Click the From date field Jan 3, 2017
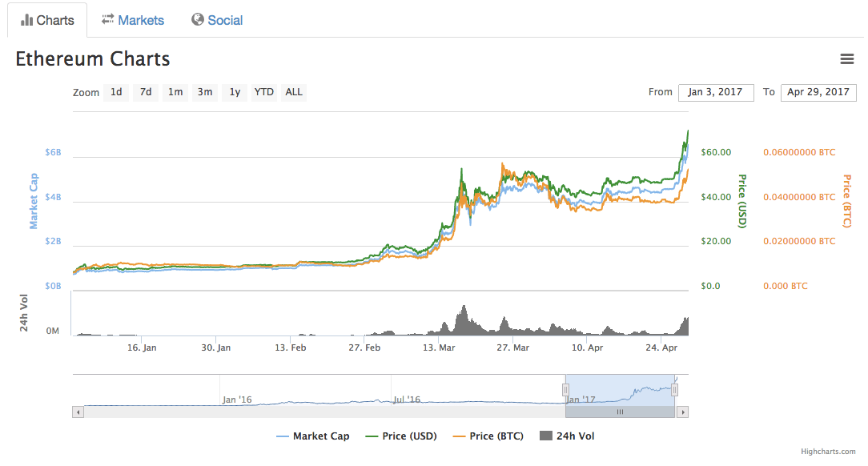This screenshot has height=466, width=868. click(716, 92)
